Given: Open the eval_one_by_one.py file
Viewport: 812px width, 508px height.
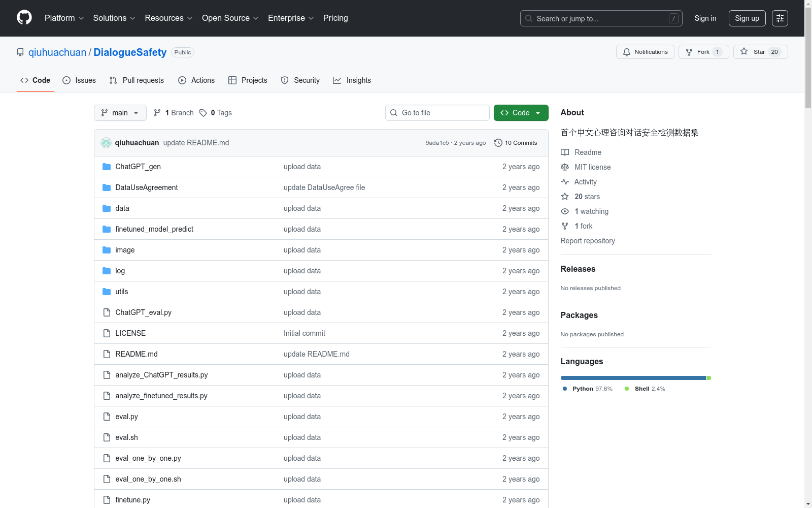Looking at the screenshot, I should [148, 458].
